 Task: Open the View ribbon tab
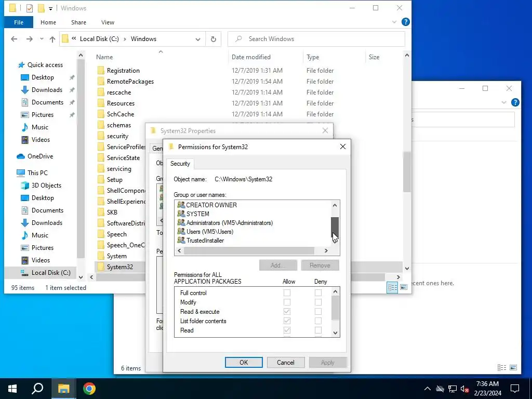pos(108,22)
